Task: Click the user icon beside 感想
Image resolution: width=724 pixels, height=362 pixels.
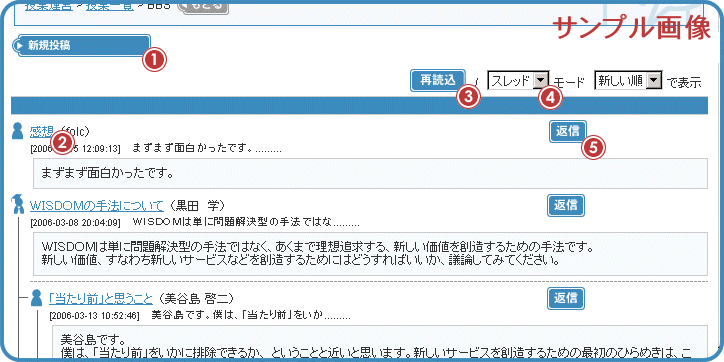Action: [x=18, y=131]
